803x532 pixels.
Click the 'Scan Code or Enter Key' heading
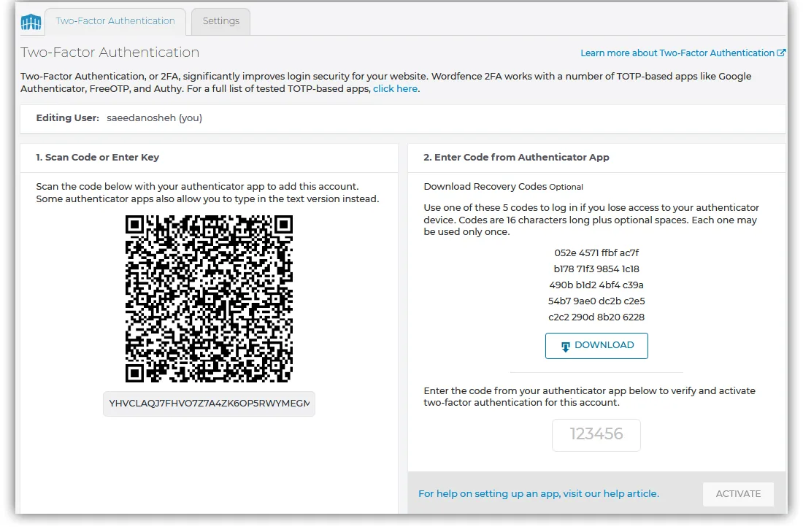(x=97, y=157)
